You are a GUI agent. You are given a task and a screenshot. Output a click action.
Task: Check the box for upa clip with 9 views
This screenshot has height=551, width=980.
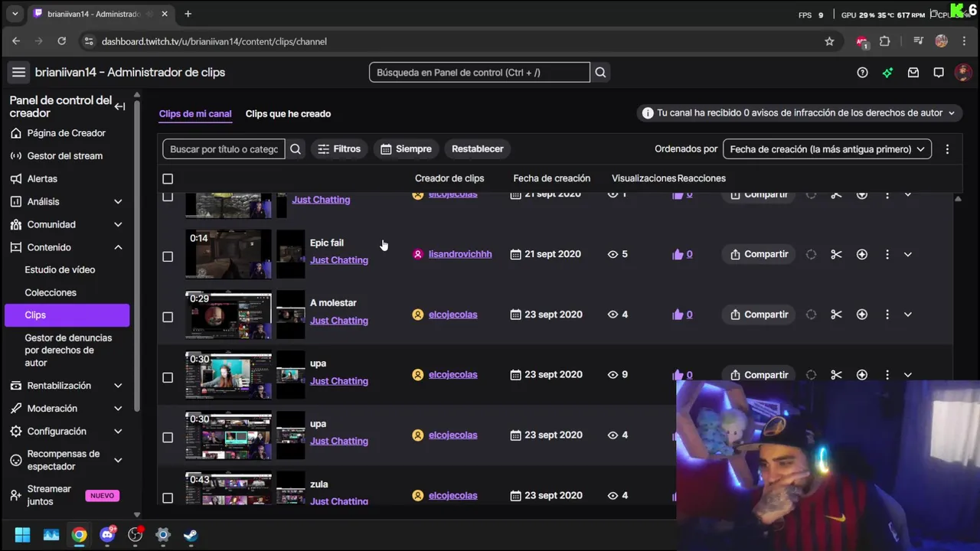click(x=168, y=377)
